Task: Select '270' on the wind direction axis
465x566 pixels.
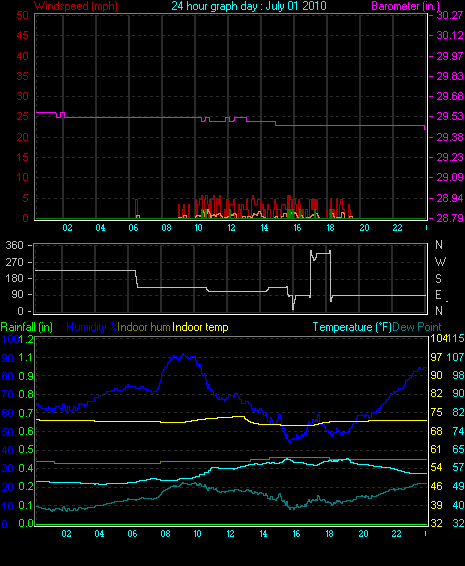Action: pos(15,262)
